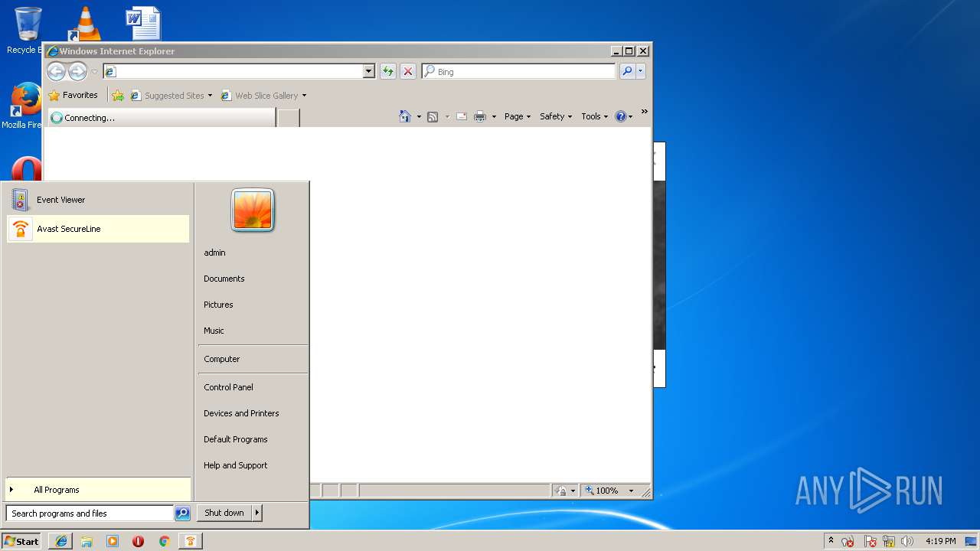Viewport: 980px width, 551px height.
Task: Open the Print options dropdown arrow
Action: click(x=494, y=117)
